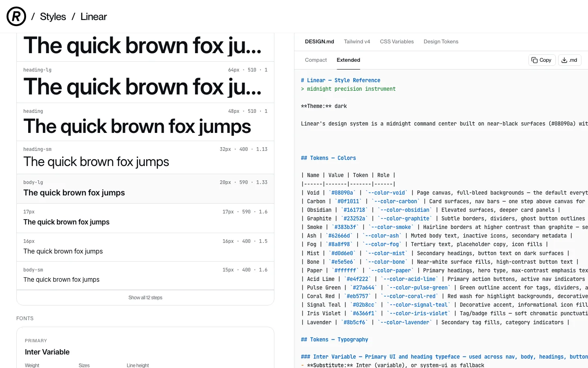Click the FONTS section heading

pos(25,319)
